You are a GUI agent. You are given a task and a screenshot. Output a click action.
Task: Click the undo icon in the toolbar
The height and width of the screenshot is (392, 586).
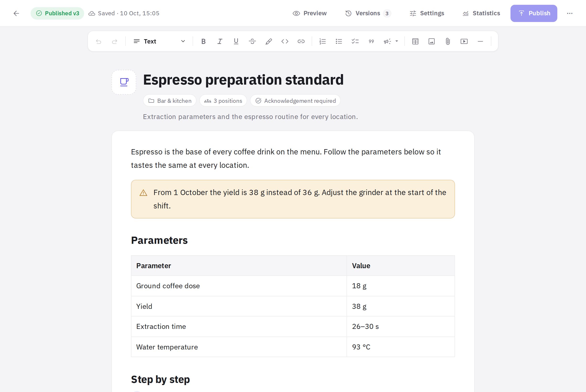(x=98, y=41)
